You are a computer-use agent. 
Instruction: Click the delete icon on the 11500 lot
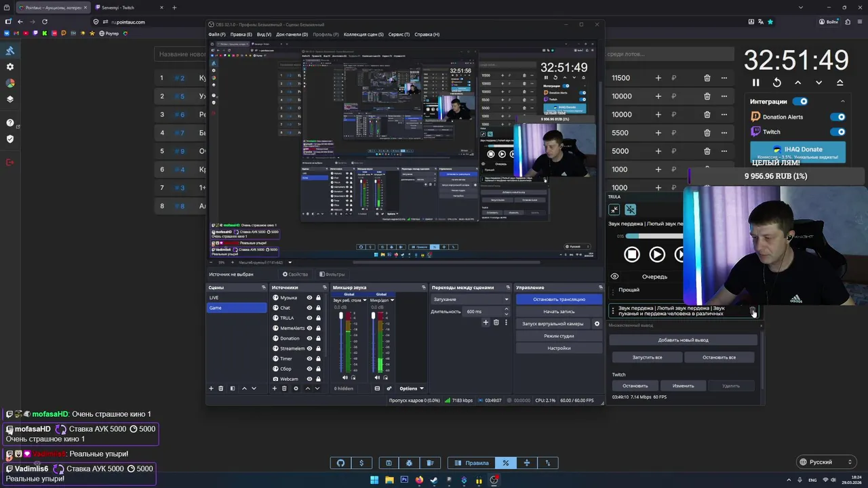[707, 78]
